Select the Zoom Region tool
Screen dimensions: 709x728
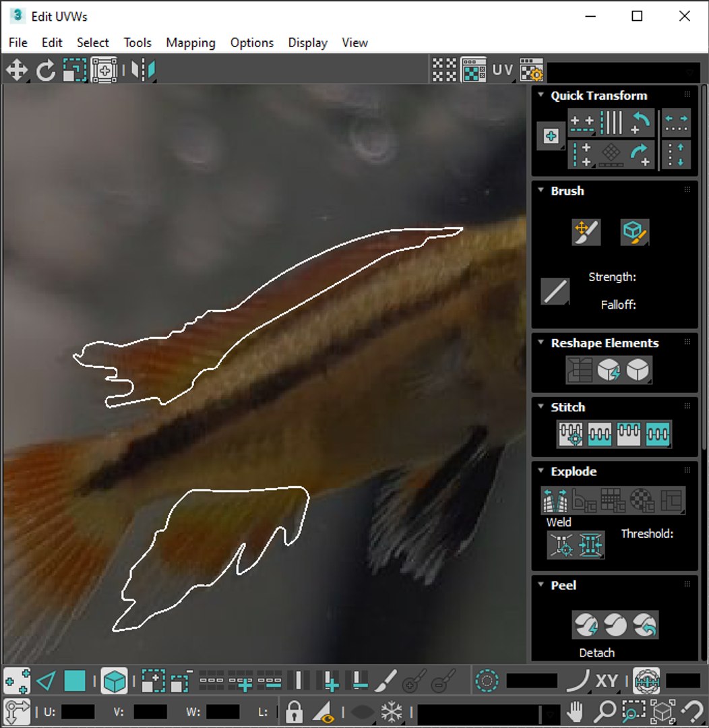634,711
